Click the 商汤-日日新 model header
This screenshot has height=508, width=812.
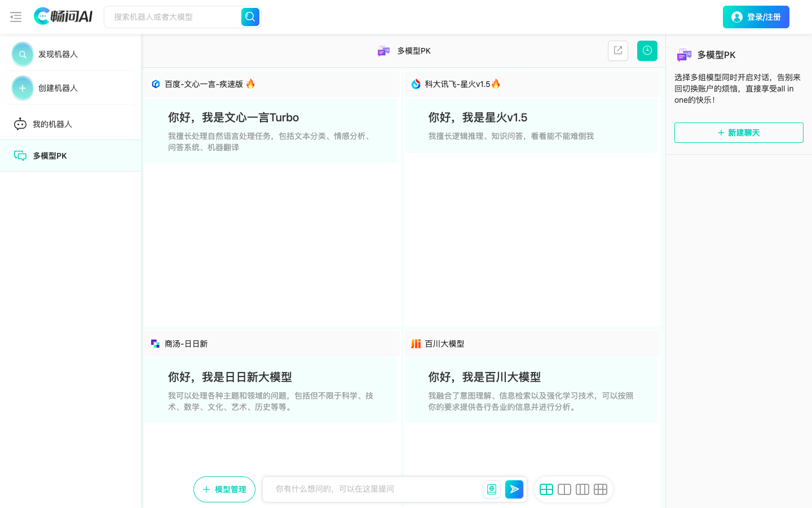(x=272, y=344)
